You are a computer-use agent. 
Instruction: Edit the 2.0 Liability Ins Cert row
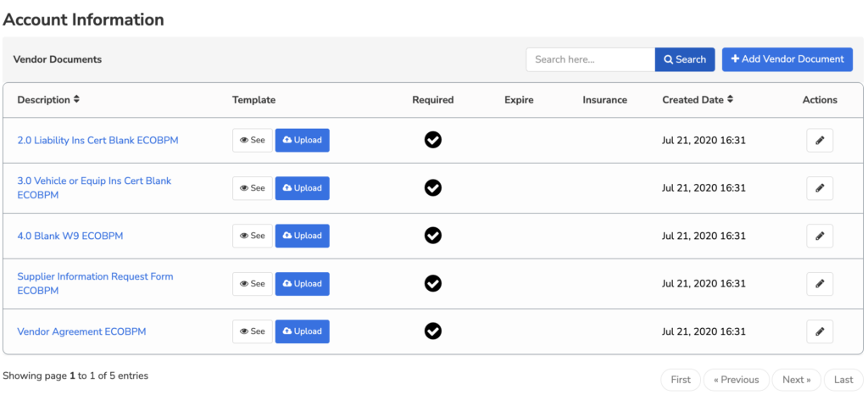(820, 141)
